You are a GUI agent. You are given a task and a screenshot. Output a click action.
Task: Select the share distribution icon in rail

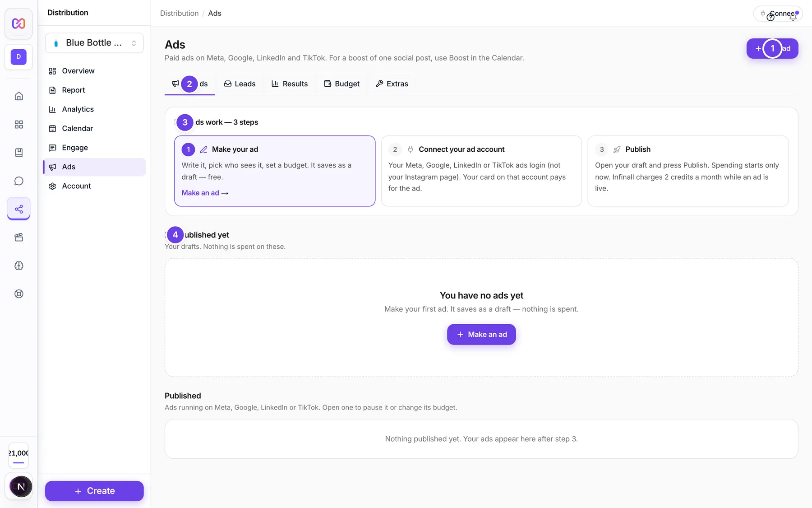tap(18, 209)
